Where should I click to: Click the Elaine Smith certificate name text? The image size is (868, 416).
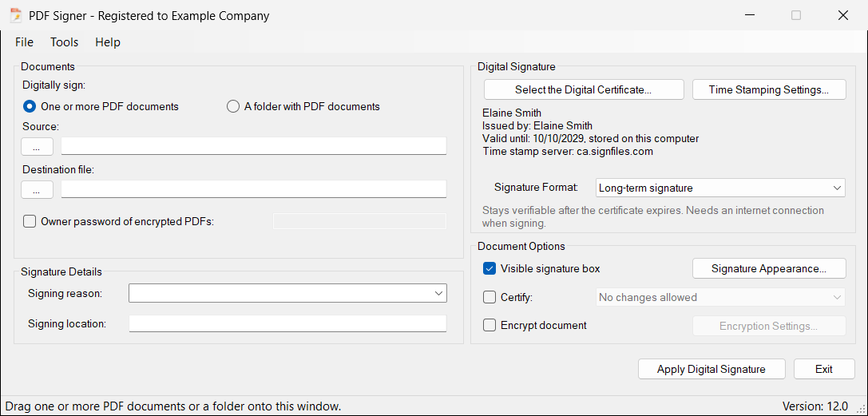512,113
